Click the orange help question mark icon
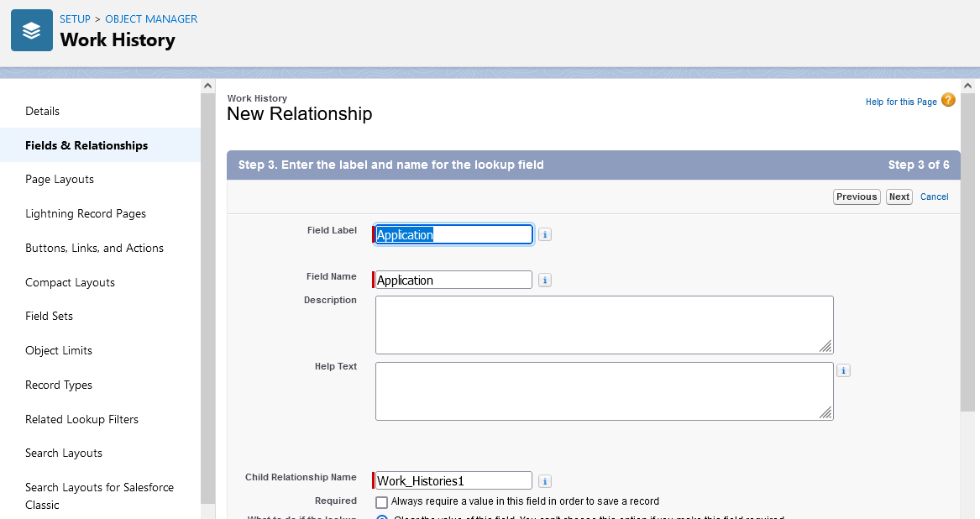Viewport: 980px width, 519px height. (x=948, y=101)
